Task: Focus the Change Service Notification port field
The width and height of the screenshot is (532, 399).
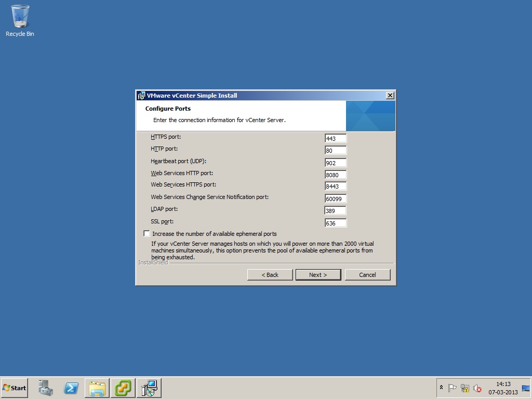Action: 336,198
